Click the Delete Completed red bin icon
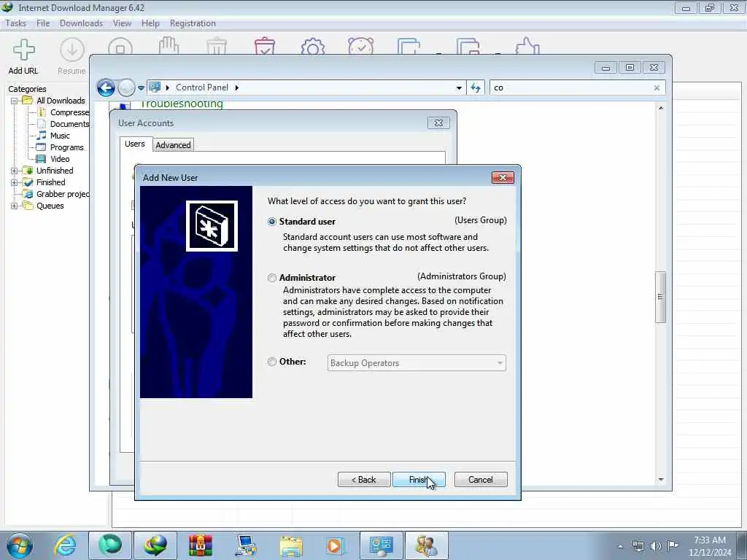 pos(264,46)
